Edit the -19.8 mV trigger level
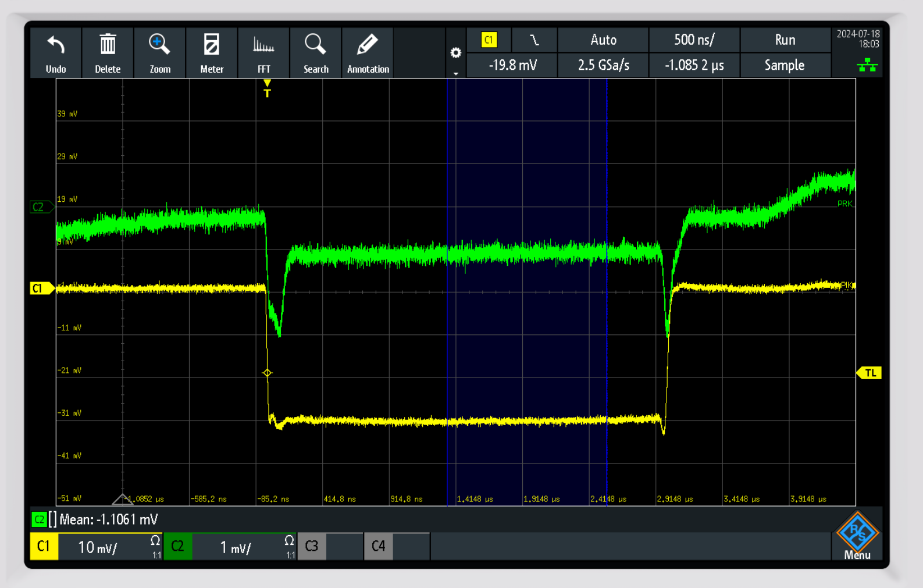The width and height of the screenshot is (923, 588). 512,65
